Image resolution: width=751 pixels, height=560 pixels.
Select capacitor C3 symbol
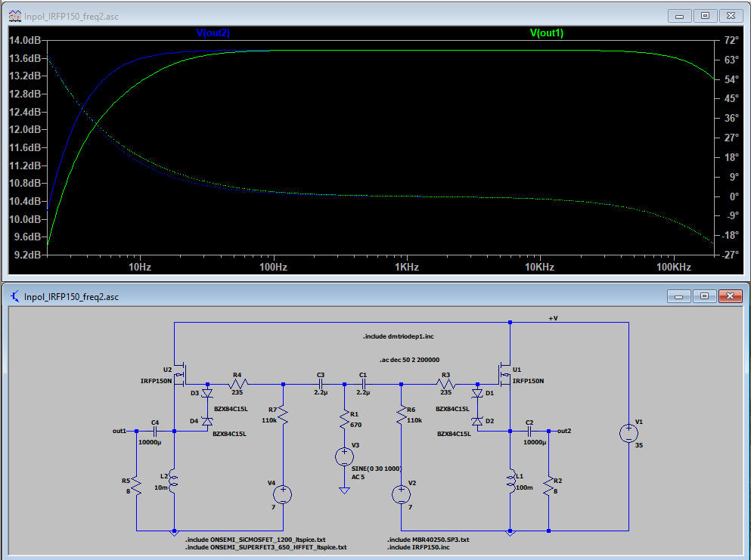[x=321, y=384]
